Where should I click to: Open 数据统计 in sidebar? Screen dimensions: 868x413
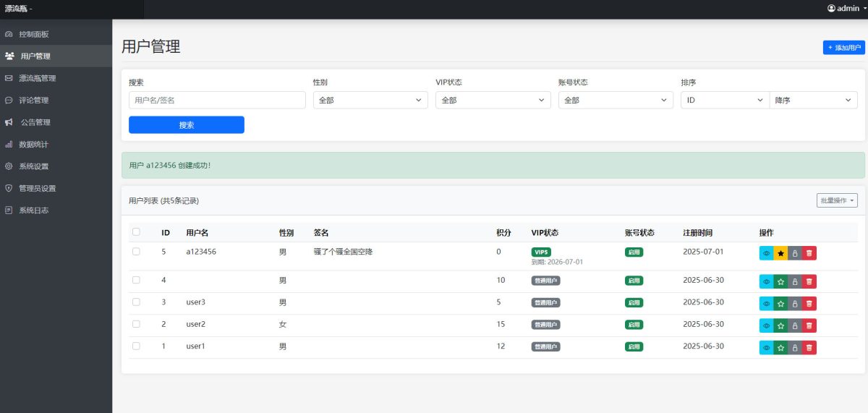56,145
